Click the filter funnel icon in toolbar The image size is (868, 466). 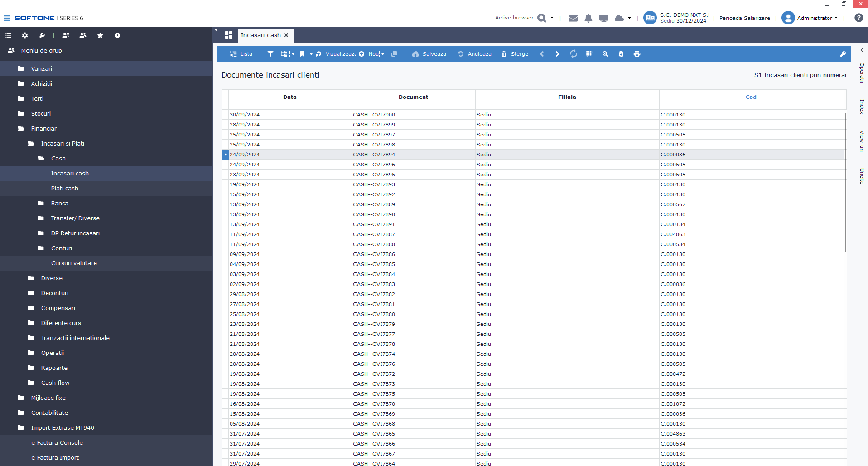coord(270,54)
